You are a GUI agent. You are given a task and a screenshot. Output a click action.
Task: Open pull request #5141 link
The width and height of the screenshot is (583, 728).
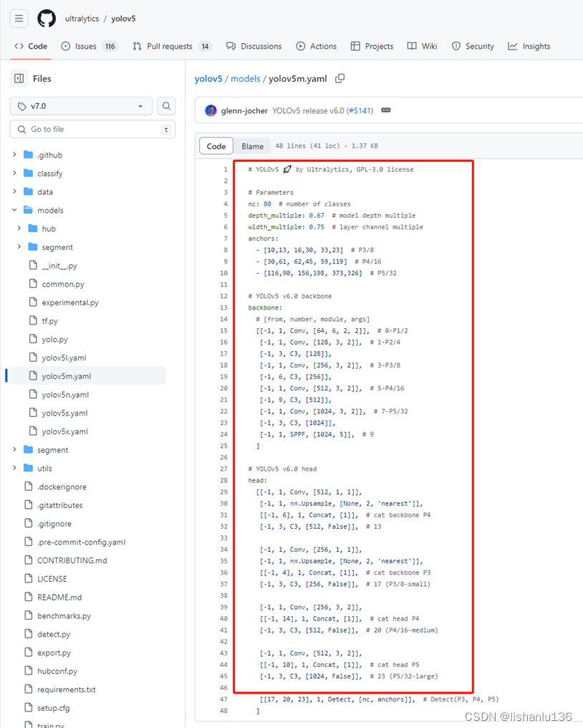360,110
